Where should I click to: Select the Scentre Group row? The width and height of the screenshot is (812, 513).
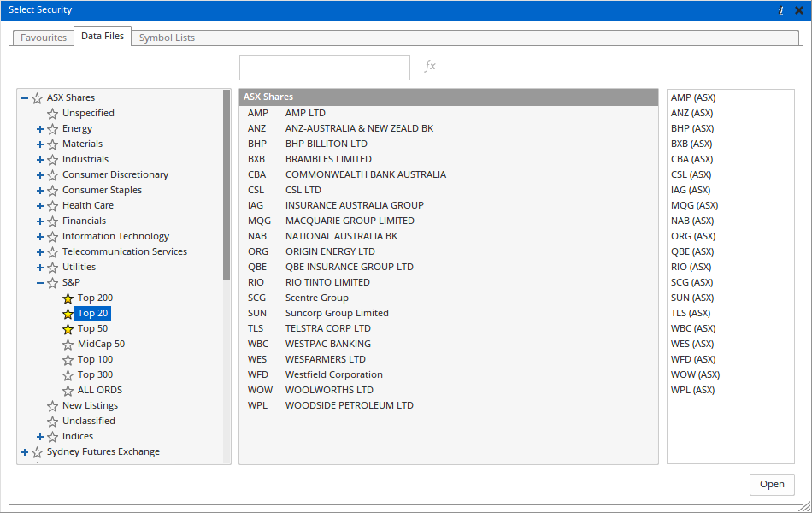449,298
